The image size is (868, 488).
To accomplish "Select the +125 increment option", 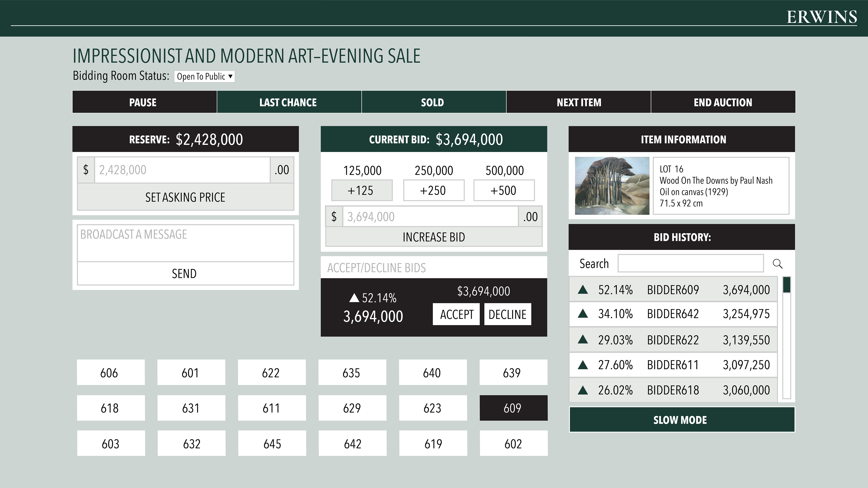I will (x=362, y=190).
